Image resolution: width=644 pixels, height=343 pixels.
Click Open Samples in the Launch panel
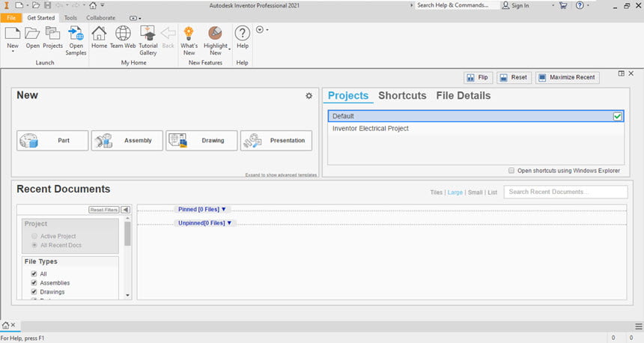click(x=76, y=33)
